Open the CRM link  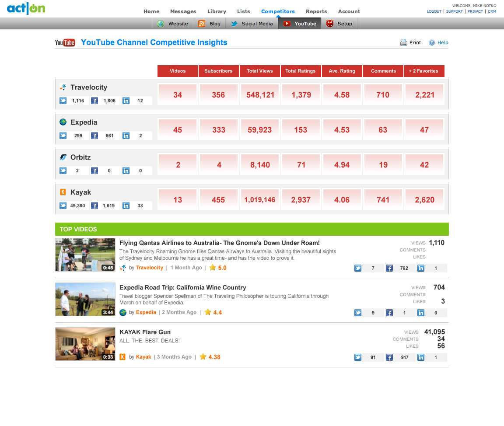(x=492, y=11)
